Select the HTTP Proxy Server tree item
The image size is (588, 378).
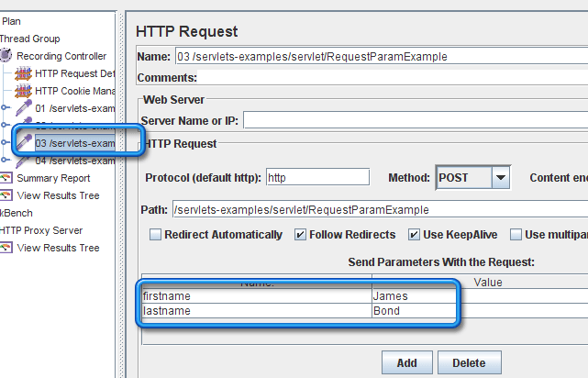coord(40,230)
